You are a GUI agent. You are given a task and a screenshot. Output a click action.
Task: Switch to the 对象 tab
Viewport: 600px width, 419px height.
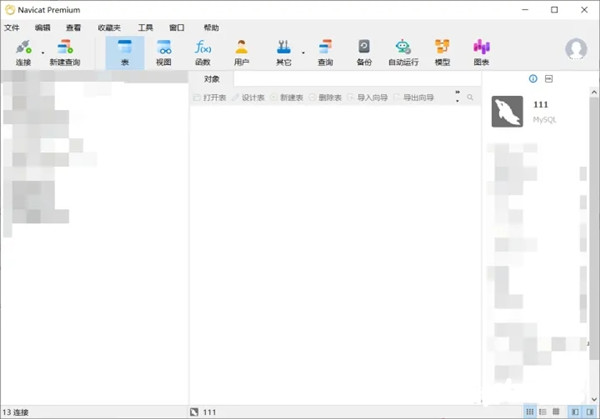pyautogui.click(x=212, y=79)
